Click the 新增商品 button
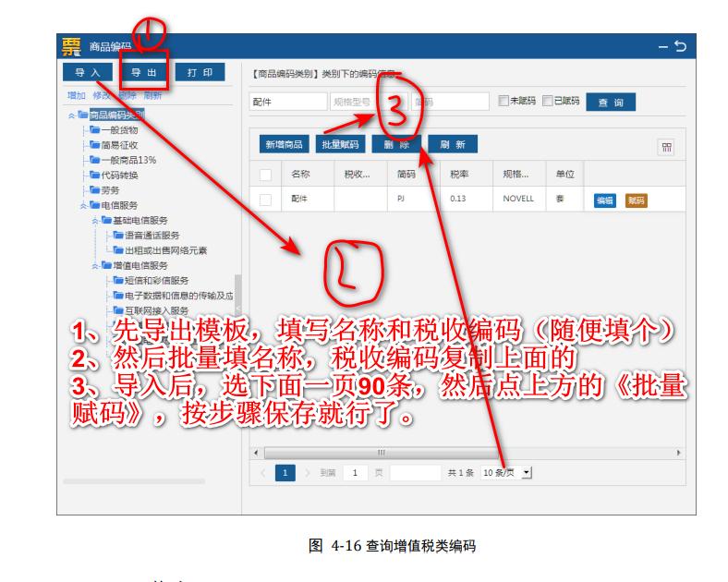This screenshot has width=728, height=582. pyautogui.click(x=284, y=144)
